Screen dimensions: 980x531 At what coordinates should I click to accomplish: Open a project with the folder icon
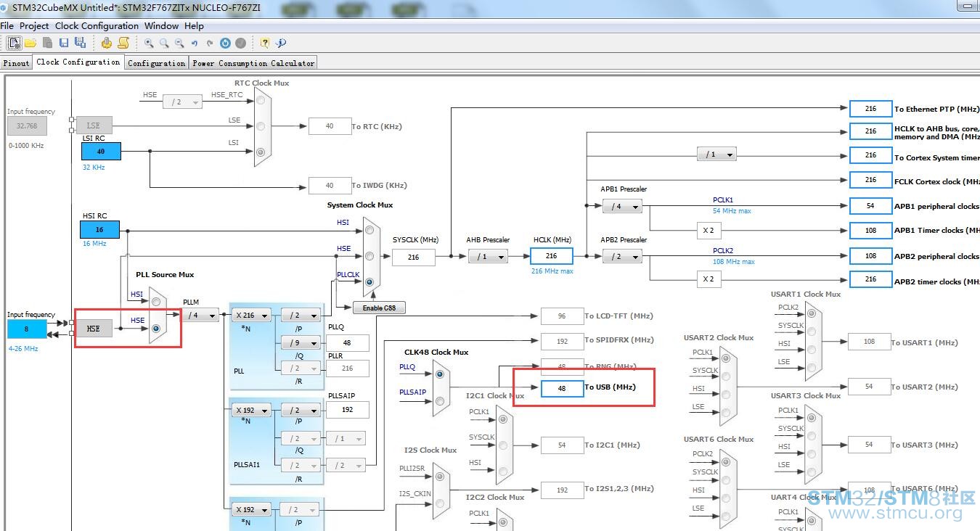pyautogui.click(x=30, y=43)
